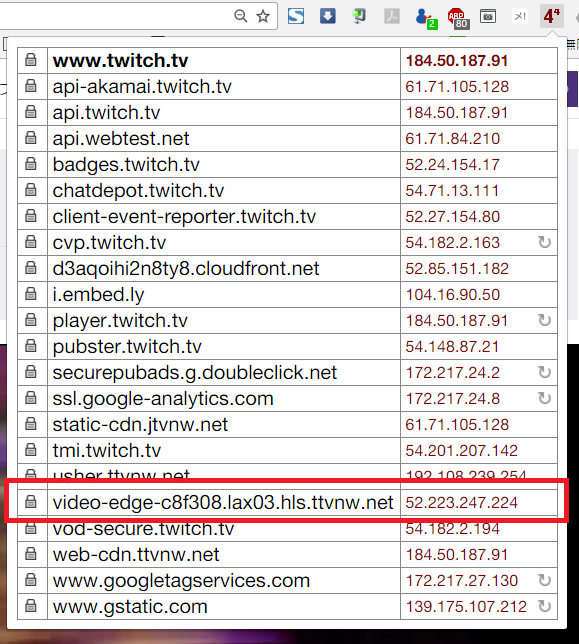This screenshot has width=579, height=644.
Task: Open the blue person extension with badge 2
Action: coord(425,18)
